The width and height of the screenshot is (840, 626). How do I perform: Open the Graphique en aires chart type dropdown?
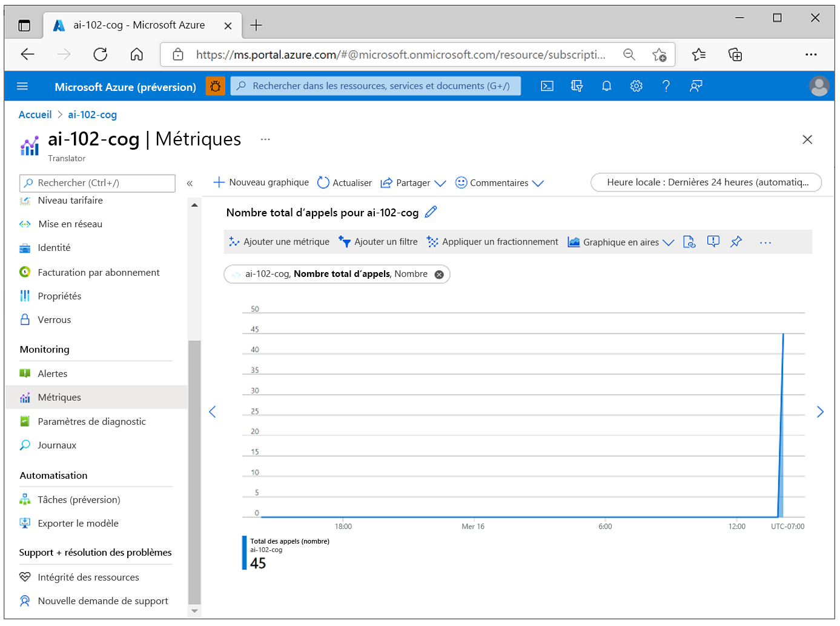(x=621, y=242)
